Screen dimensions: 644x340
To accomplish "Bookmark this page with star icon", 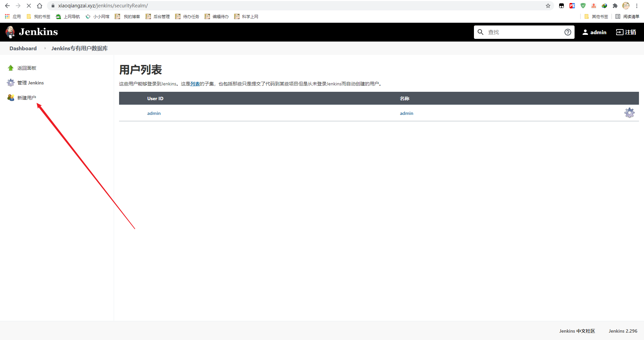I will (548, 6).
